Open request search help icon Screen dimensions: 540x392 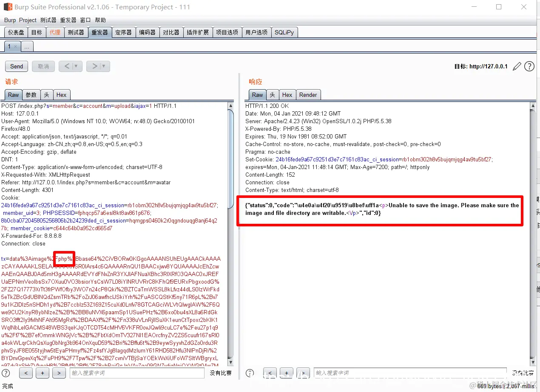tap(6, 373)
